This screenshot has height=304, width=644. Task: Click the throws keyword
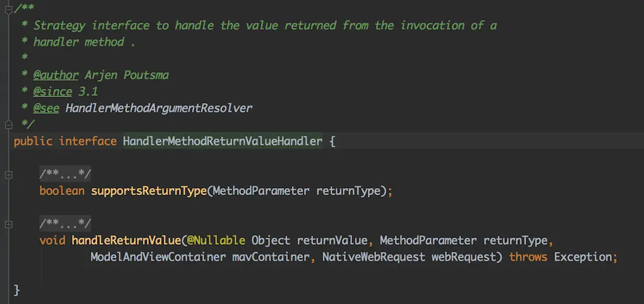(x=528, y=258)
